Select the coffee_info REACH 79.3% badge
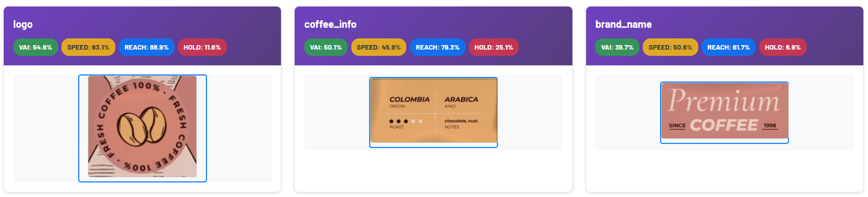 point(437,47)
